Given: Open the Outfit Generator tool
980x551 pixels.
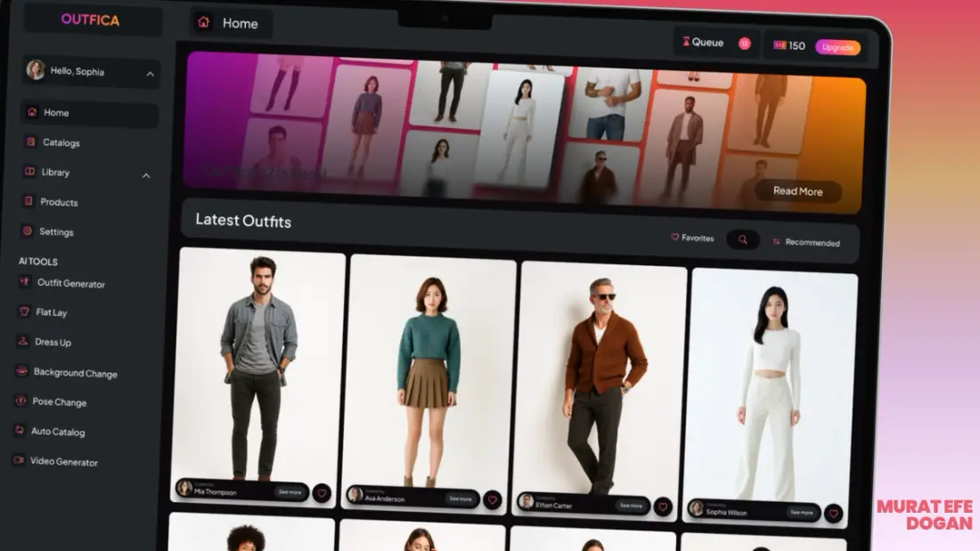Looking at the screenshot, I should 70,283.
